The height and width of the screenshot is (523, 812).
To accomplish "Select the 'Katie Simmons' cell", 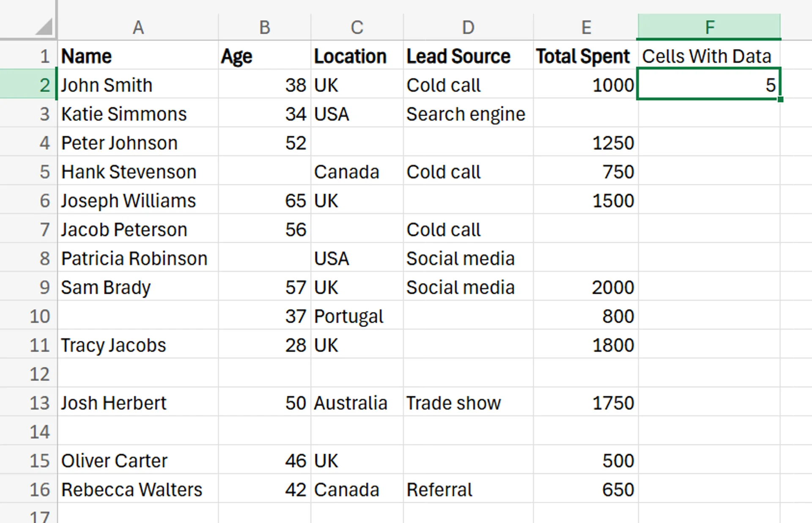I will pyautogui.click(x=138, y=113).
